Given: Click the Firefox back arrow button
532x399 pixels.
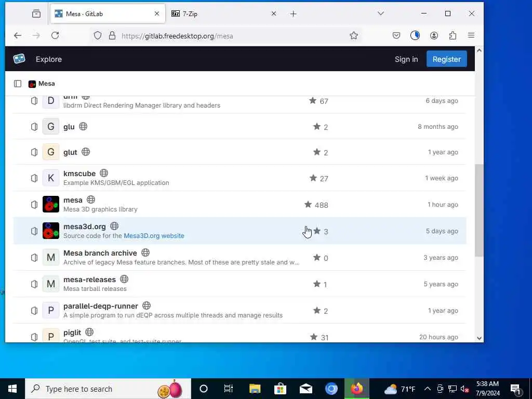Looking at the screenshot, I should 18,35.
